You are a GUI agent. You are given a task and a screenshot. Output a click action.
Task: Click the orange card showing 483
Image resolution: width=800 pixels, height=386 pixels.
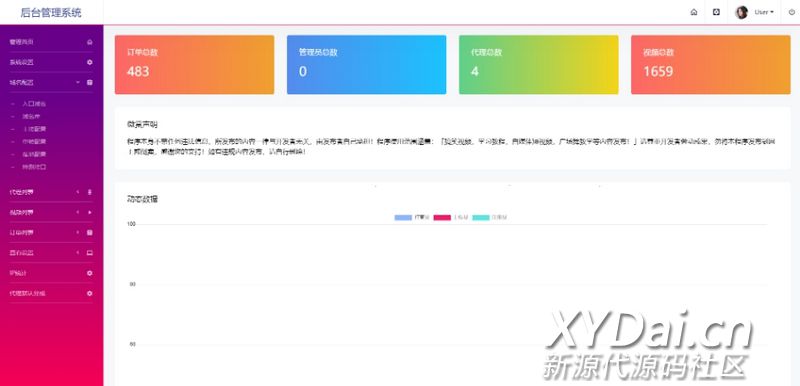194,65
